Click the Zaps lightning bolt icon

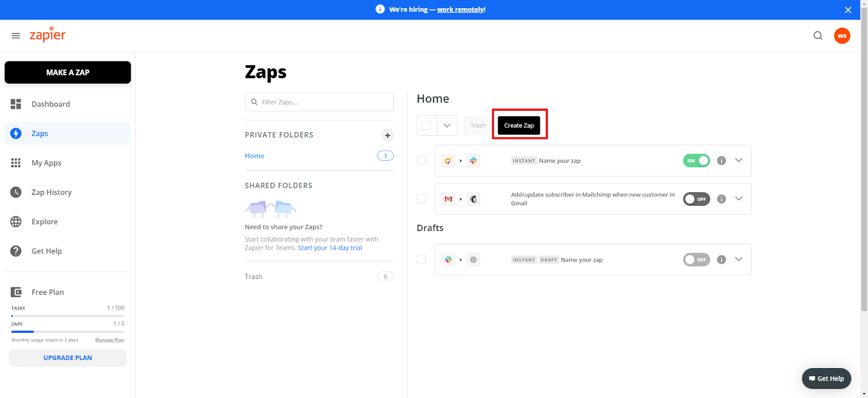(16, 134)
